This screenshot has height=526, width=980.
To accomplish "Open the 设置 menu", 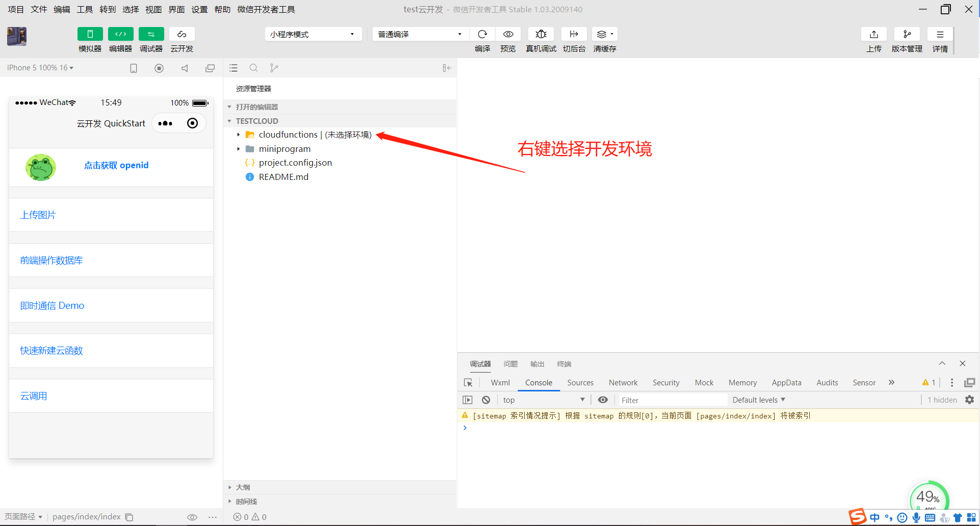I will tap(199, 9).
